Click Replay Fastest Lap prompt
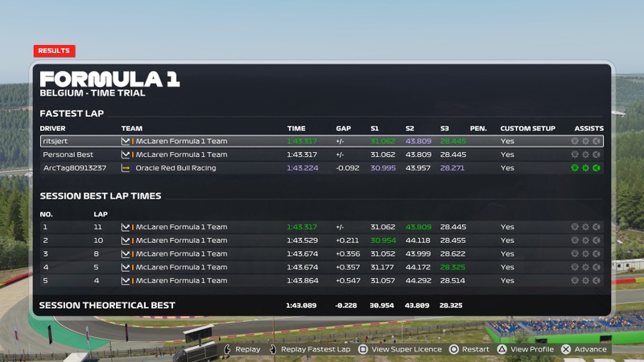The image size is (644, 362). click(311, 349)
